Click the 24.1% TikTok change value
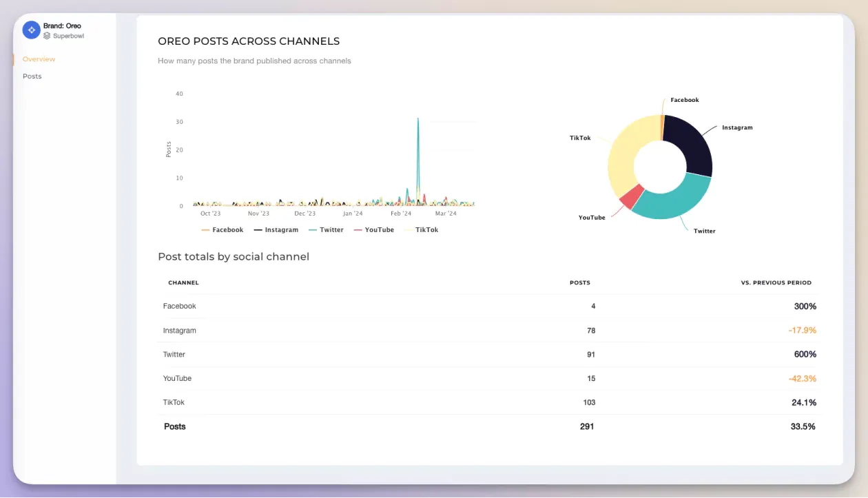The image size is (868, 498). (x=804, y=402)
